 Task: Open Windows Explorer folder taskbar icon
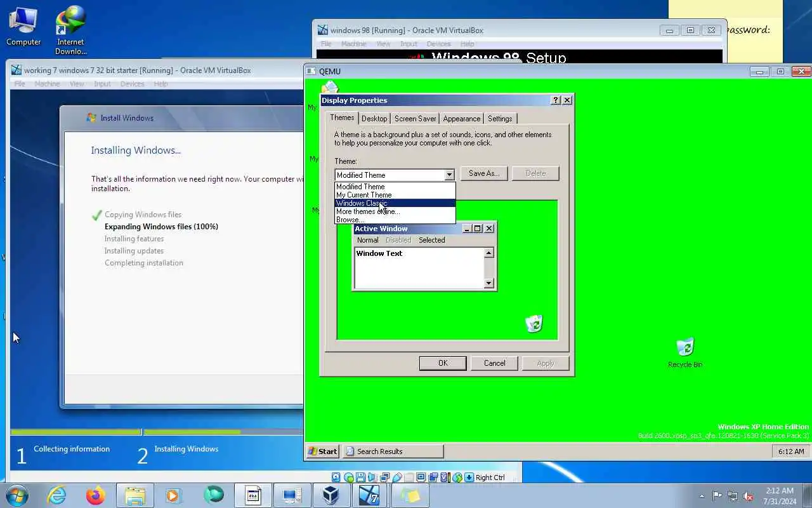pos(135,495)
